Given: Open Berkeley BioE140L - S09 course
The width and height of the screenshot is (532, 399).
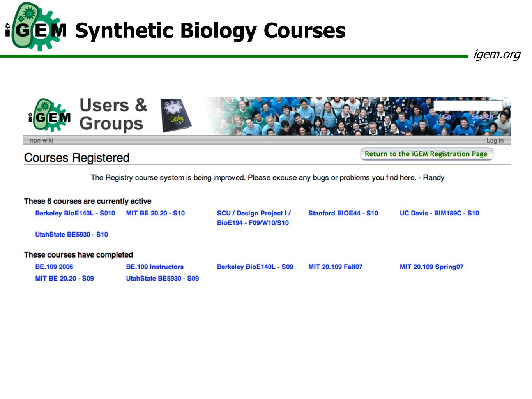Looking at the screenshot, I should (255, 267).
